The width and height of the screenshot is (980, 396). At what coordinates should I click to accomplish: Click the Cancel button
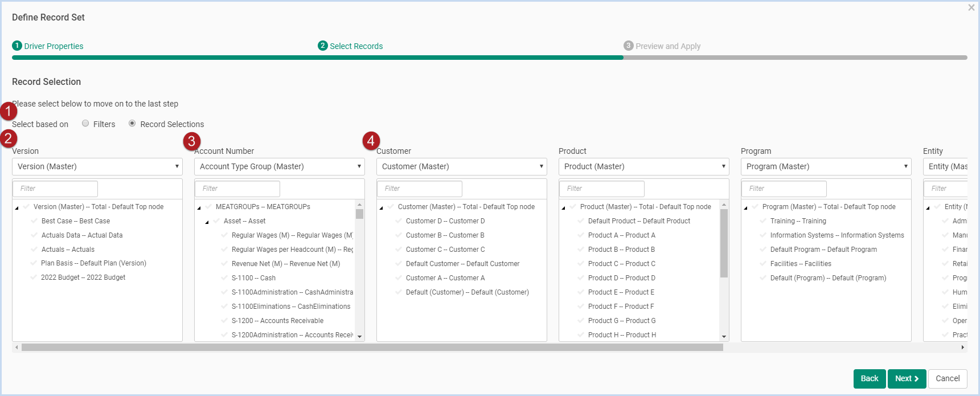(x=948, y=378)
